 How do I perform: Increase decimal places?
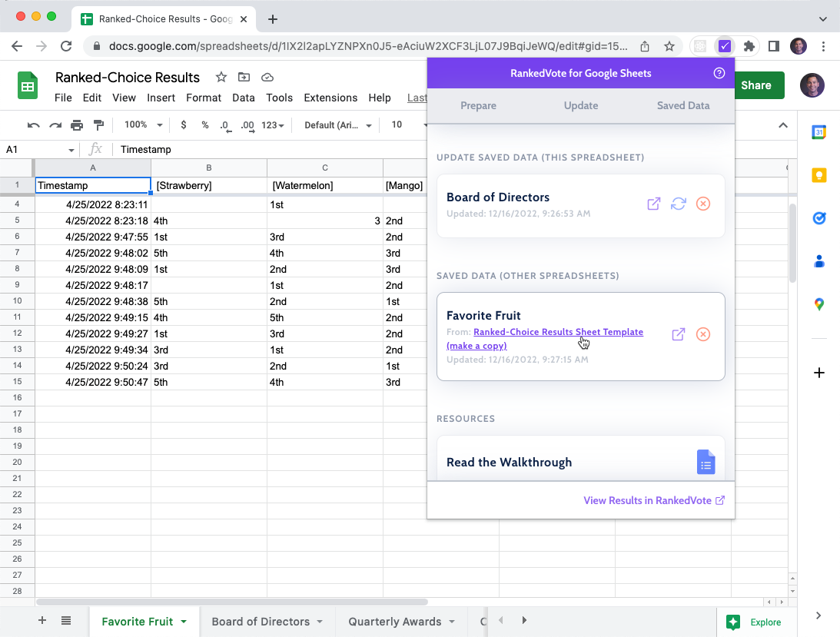tap(247, 125)
